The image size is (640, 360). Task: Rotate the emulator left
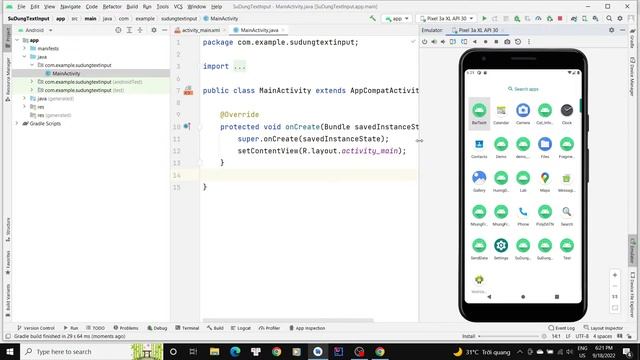(453, 42)
